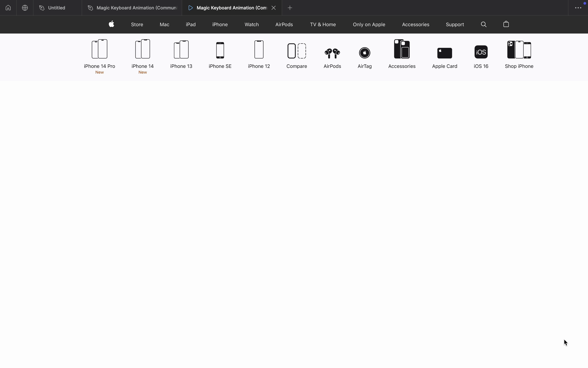Open the Accessories cases icon
Viewport: 588px width, 368px height.
coord(402,49)
